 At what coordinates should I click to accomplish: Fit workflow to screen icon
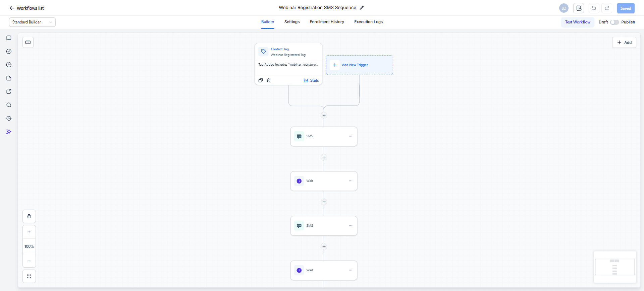click(x=29, y=276)
